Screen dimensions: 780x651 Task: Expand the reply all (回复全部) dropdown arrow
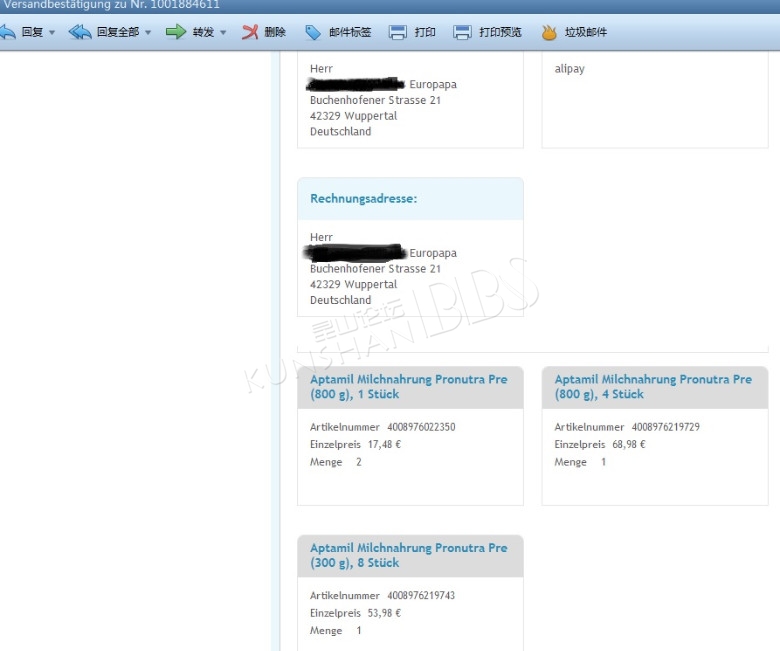pyautogui.click(x=148, y=33)
